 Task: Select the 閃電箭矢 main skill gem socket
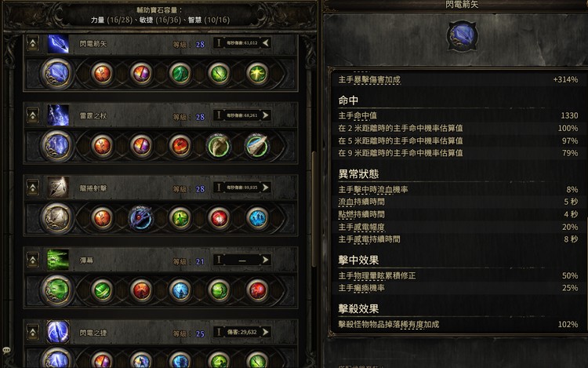(56, 73)
